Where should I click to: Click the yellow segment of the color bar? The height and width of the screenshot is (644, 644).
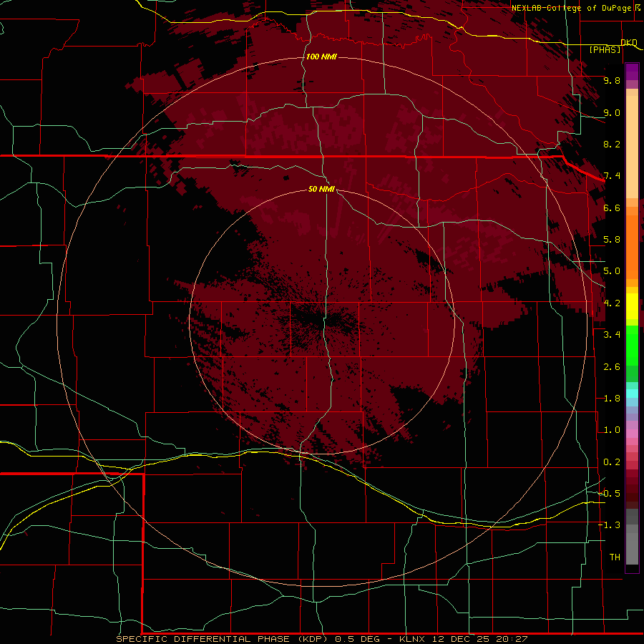click(632, 306)
